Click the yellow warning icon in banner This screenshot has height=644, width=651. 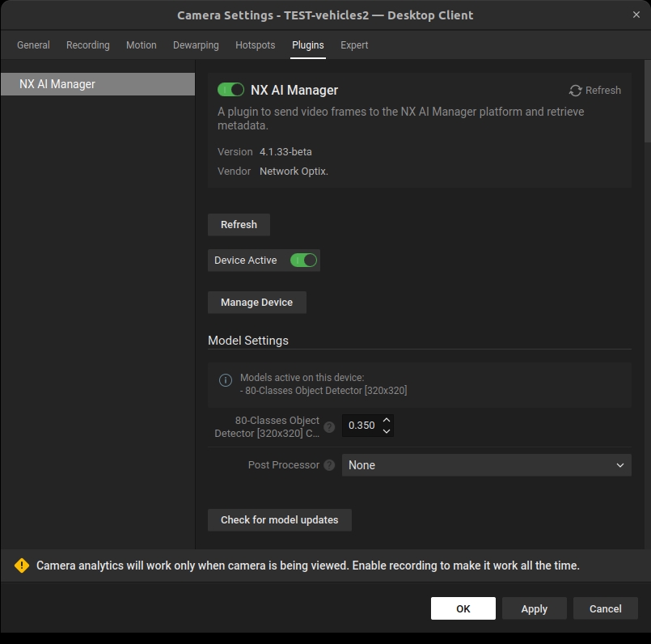click(x=22, y=566)
